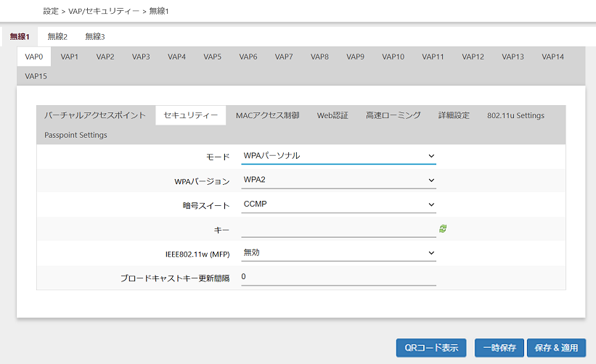
Task: Open the バーチャルアクセスポイント tab
Action: 95,115
